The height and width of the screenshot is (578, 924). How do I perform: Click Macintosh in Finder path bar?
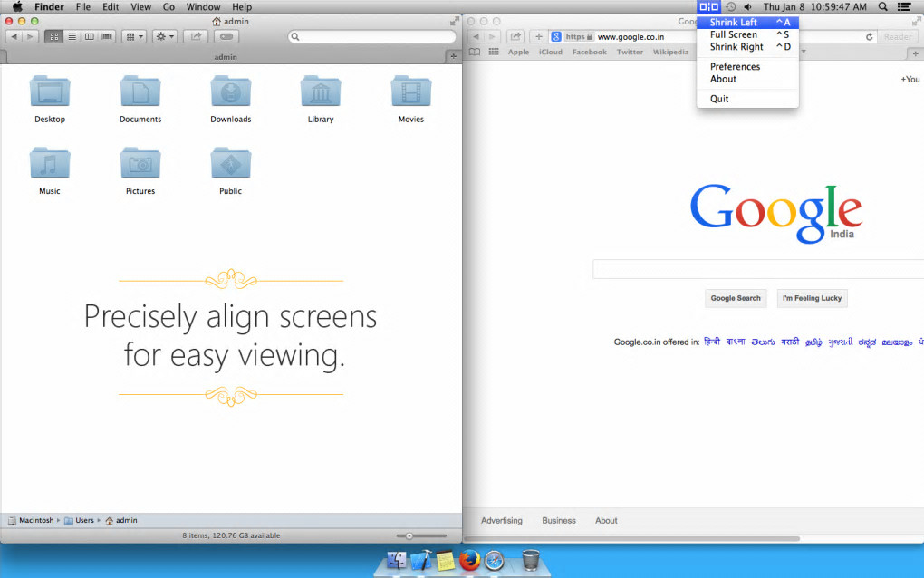pos(31,520)
